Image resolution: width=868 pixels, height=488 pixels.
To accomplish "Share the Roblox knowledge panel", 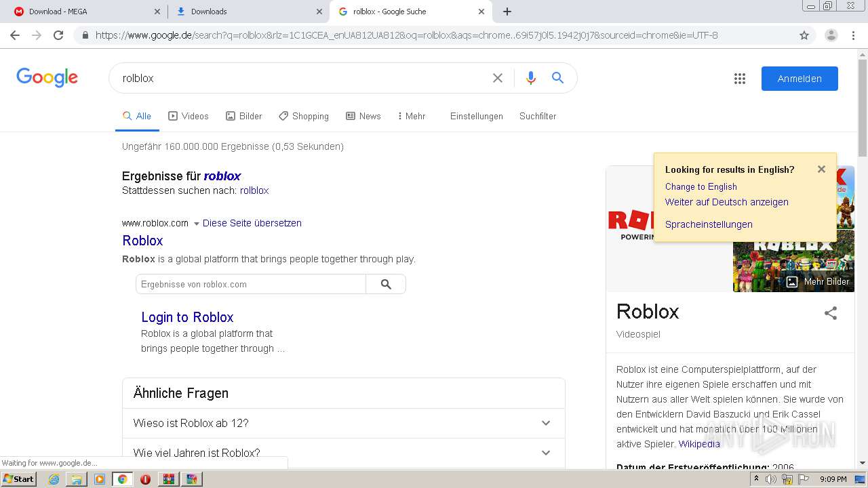I will [831, 312].
